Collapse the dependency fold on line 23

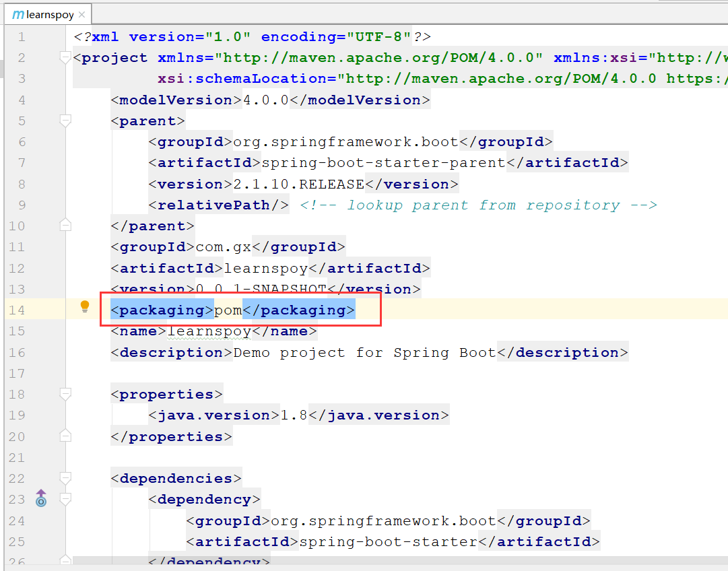[x=65, y=500]
